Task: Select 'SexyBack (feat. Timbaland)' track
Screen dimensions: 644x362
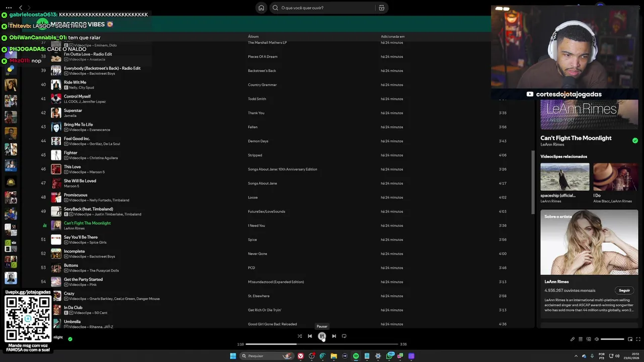Action: pyautogui.click(x=89, y=209)
